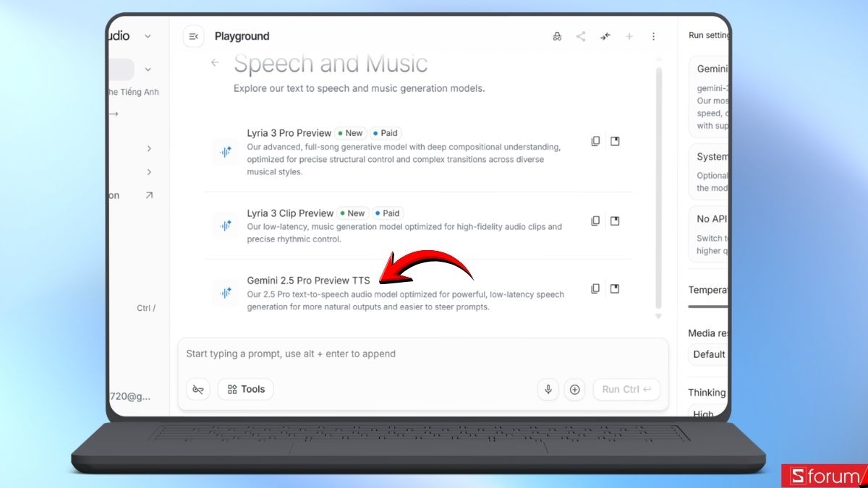
Task: Expand the first right-chevron sidebar section
Action: (149, 148)
